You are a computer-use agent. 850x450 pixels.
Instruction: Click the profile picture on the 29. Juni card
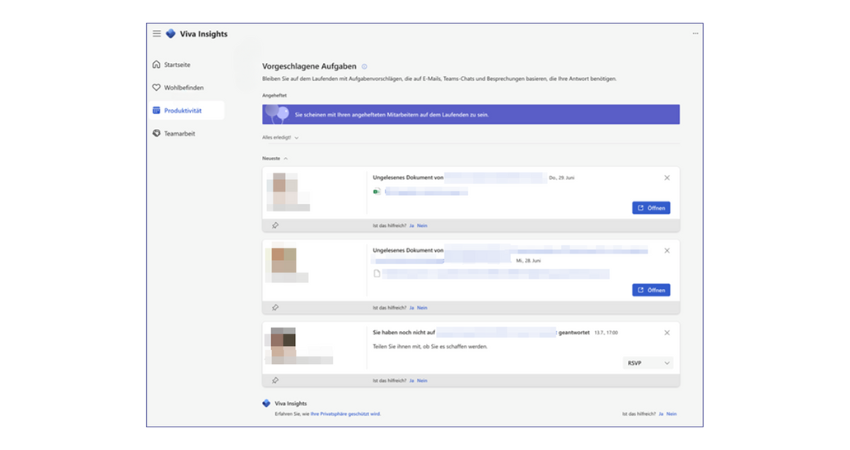(x=285, y=188)
